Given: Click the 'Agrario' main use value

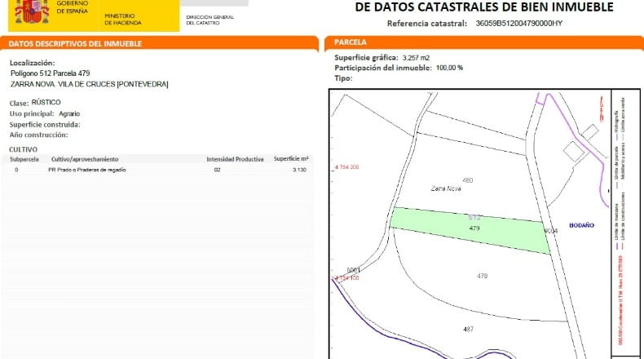Looking at the screenshot, I should pos(69,113).
